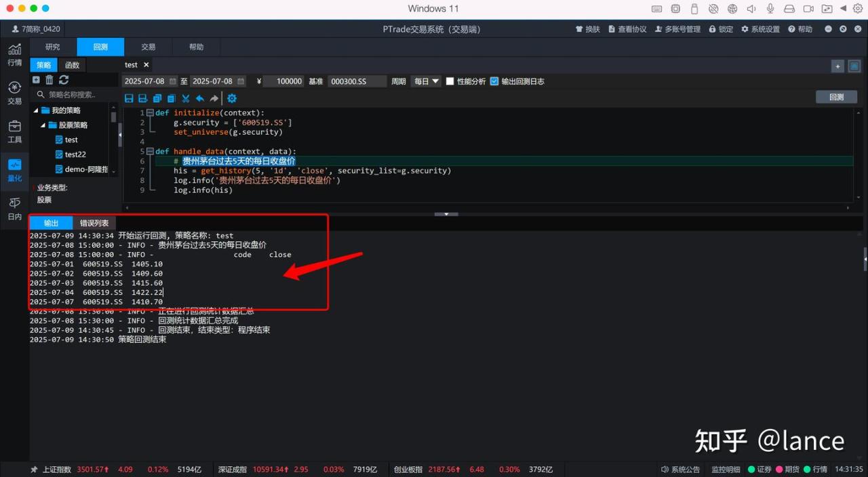Uncheck the 输出回测日志 checkbox
This screenshot has width=868, height=477.
click(494, 81)
